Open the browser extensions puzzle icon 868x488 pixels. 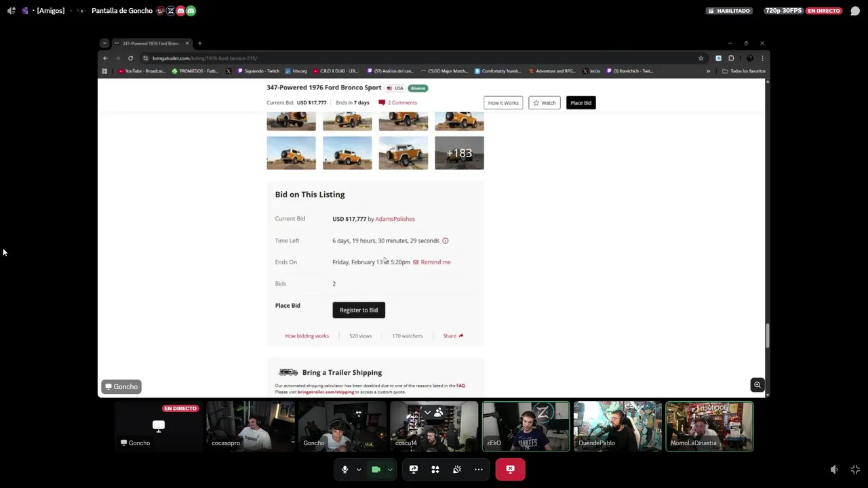[731, 58]
